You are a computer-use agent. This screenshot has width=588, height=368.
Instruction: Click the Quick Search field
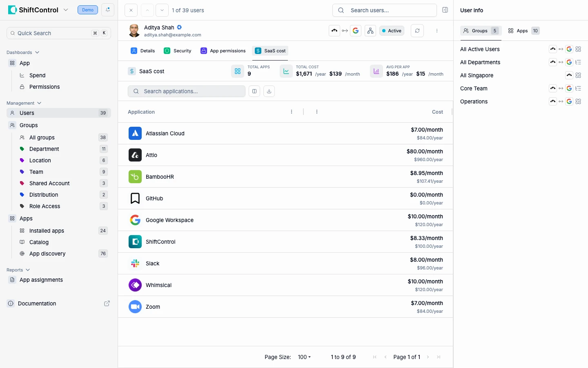(x=59, y=33)
